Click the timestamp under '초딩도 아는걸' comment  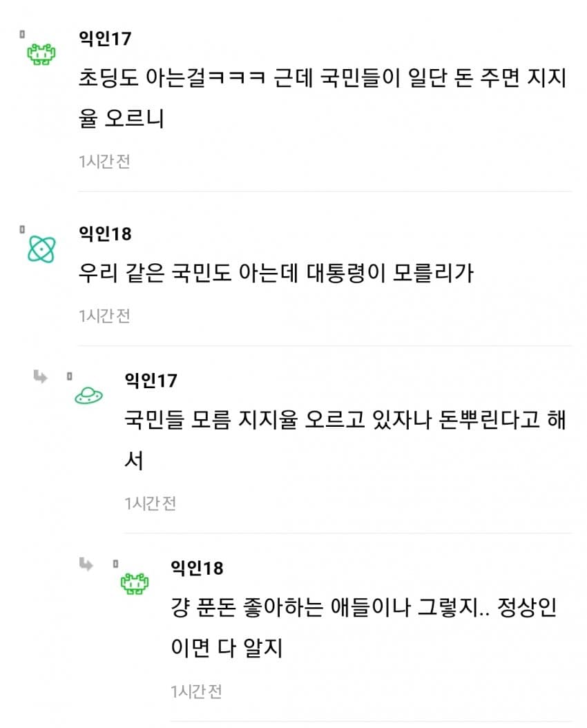pos(104,162)
